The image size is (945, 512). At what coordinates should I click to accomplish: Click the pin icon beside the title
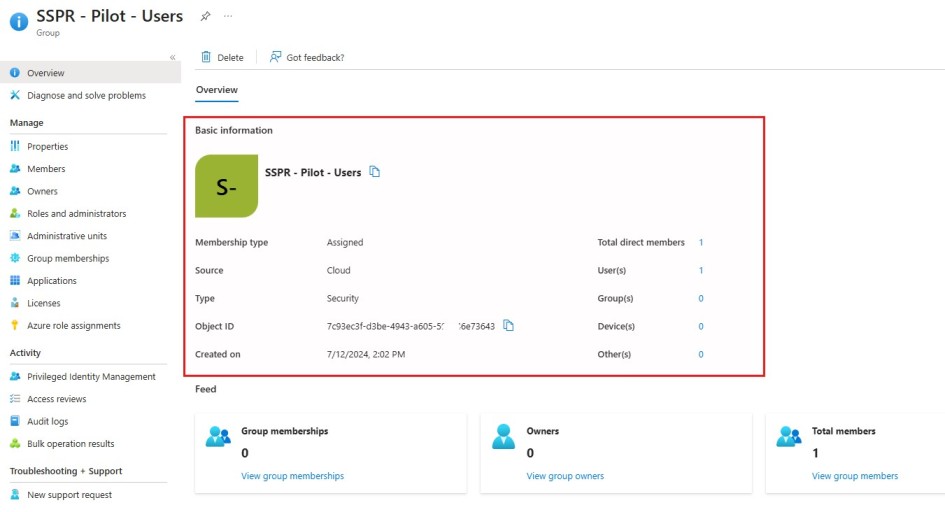pyautogui.click(x=206, y=16)
